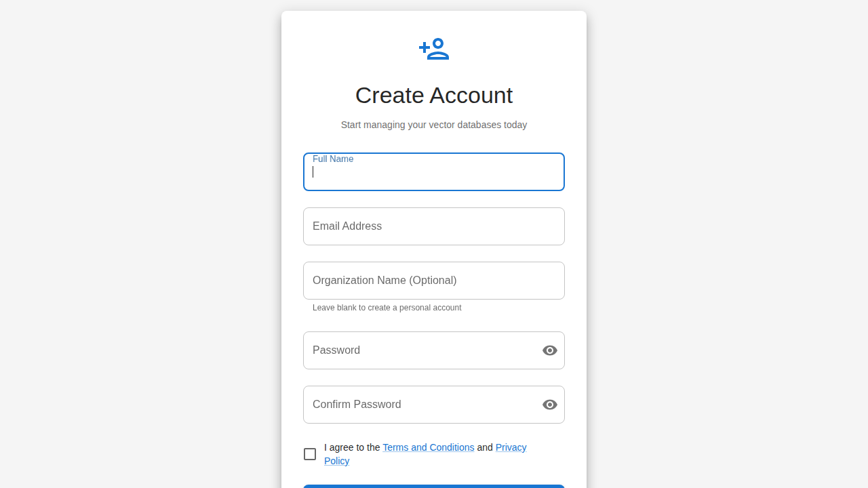
Task: Click the personal account helper text
Action: [387, 308]
